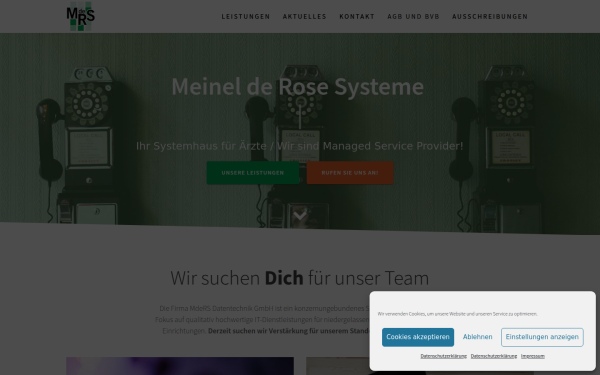Open the Impressum link in cookie banner
600x375 pixels.
(533, 356)
